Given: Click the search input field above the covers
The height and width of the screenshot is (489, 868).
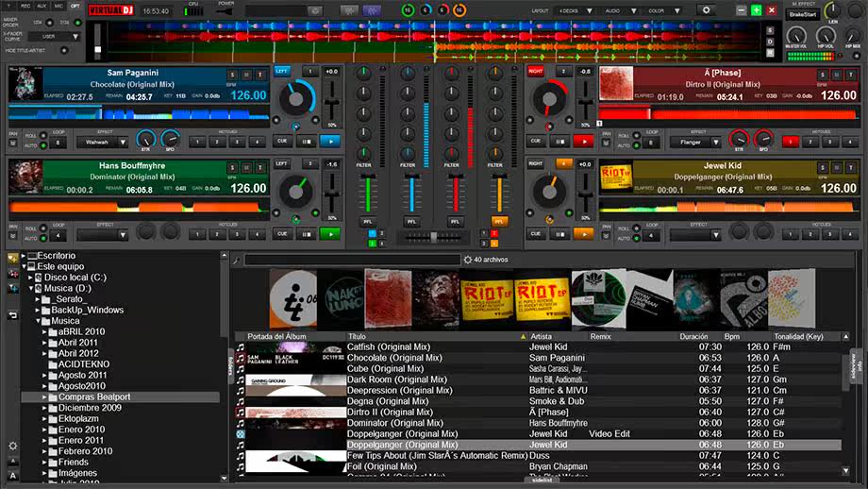Looking at the screenshot, I should (353, 260).
